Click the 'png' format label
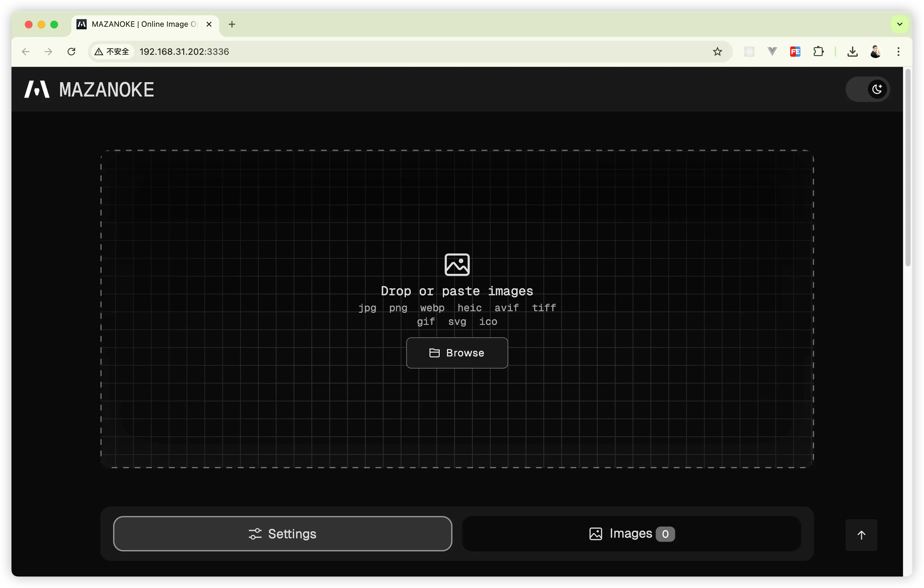 click(x=398, y=308)
